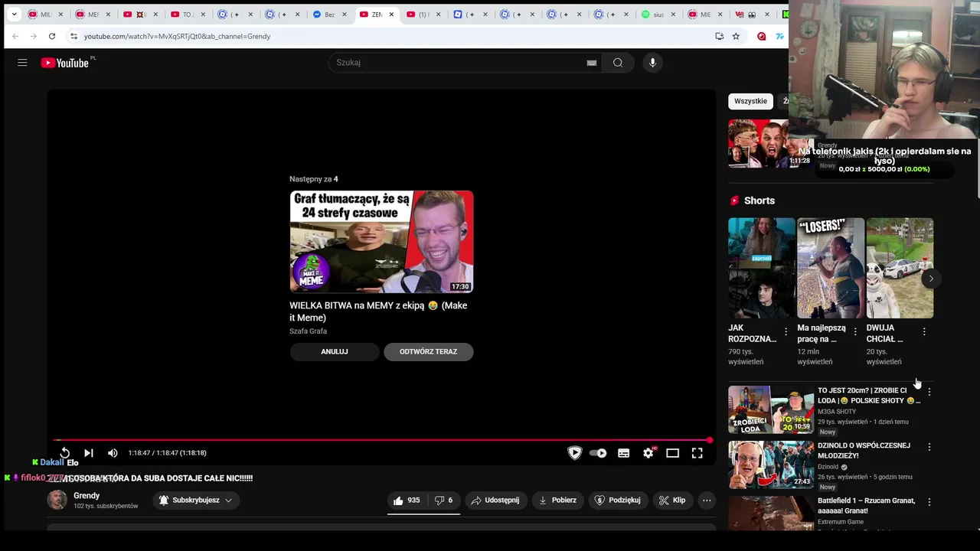
Task: Open options for TO JEST 20cm video
Action: pyautogui.click(x=929, y=392)
